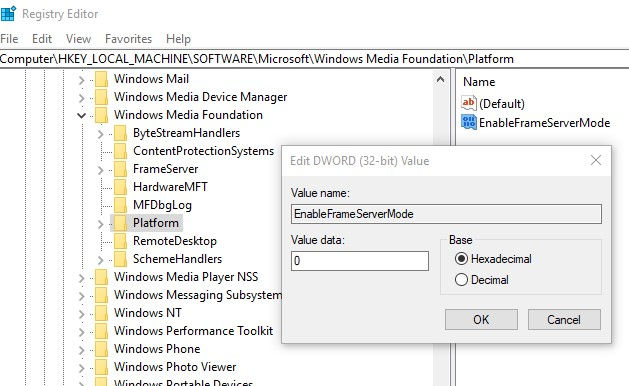Image resolution: width=629 pixels, height=386 pixels.
Task: Click the MFDbgLog folder icon
Action: pyautogui.click(x=120, y=205)
